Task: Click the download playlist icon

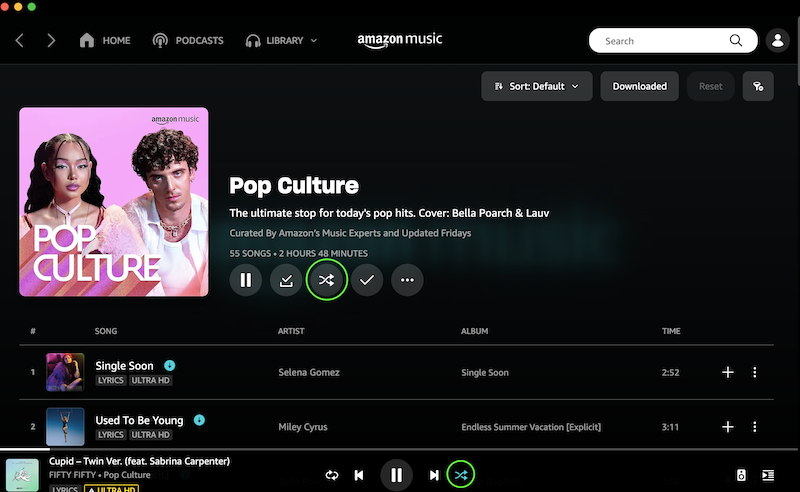Action: [x=286, y=280]
